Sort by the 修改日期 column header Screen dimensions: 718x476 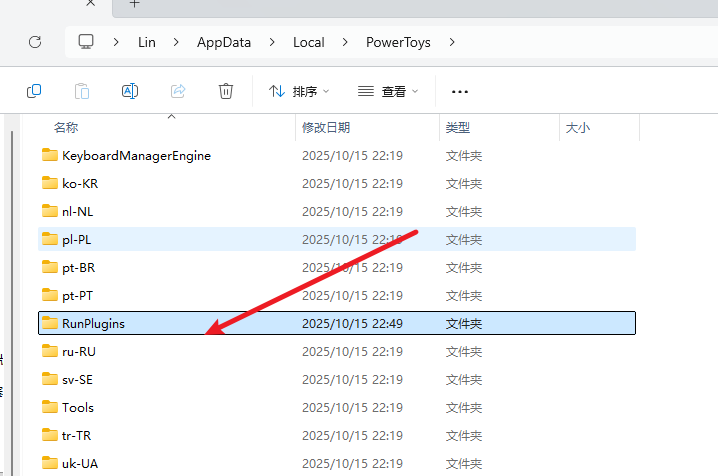pos(326,128)
